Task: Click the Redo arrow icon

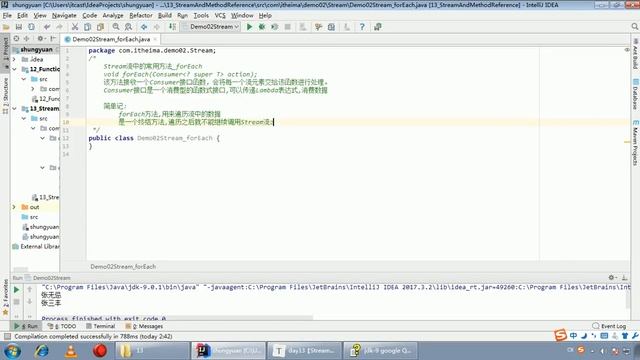Action: click(x=59, y=27)
